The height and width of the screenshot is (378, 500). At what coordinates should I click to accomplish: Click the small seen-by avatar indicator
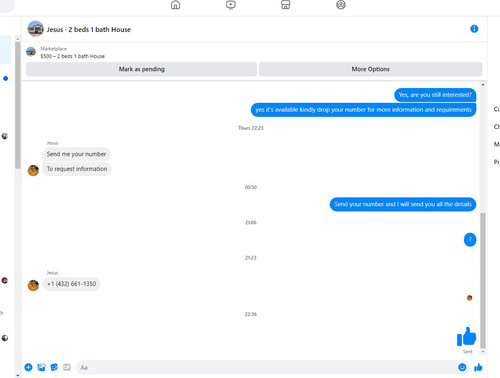pos(469,298)
